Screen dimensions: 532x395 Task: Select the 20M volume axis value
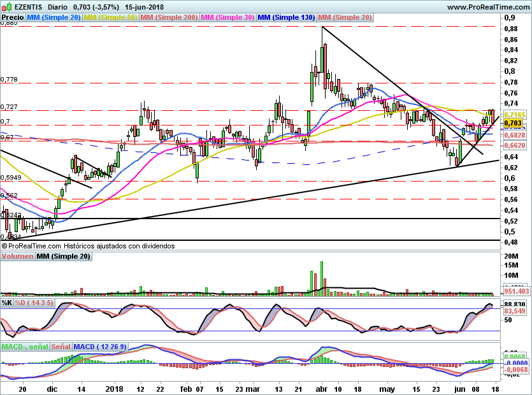511,256
